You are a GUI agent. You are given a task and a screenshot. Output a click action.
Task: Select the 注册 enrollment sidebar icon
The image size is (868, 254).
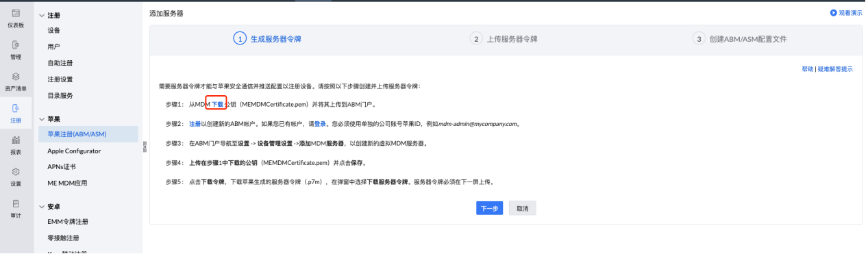pos(16,108)
